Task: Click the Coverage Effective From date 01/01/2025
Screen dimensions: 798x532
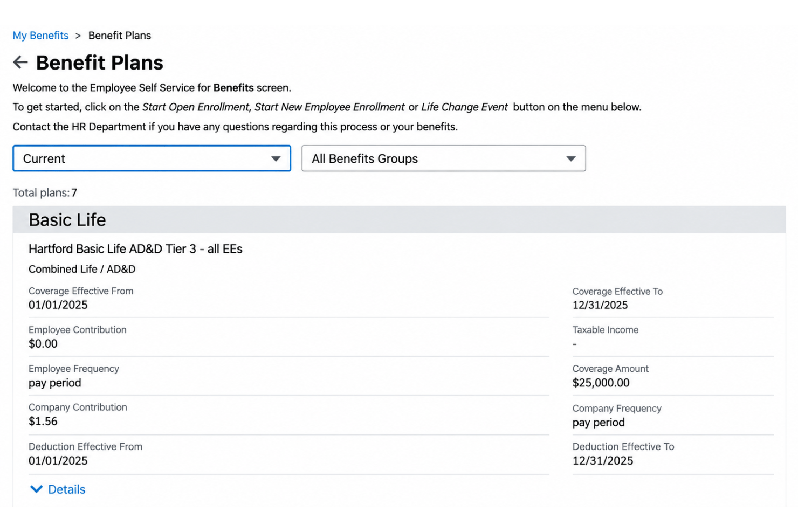Action: 58,305
